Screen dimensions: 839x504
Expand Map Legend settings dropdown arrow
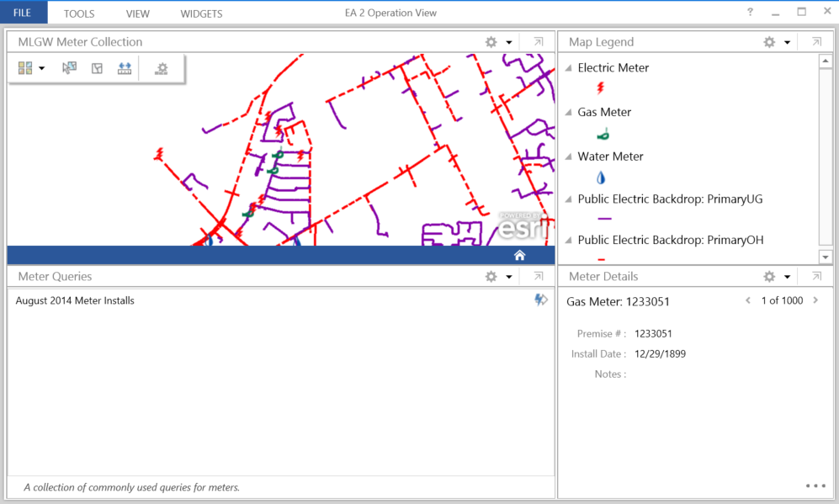point(787,42)
